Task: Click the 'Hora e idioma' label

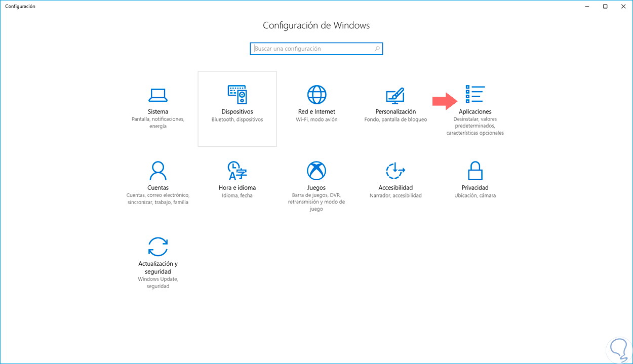Action: (237, 188)
